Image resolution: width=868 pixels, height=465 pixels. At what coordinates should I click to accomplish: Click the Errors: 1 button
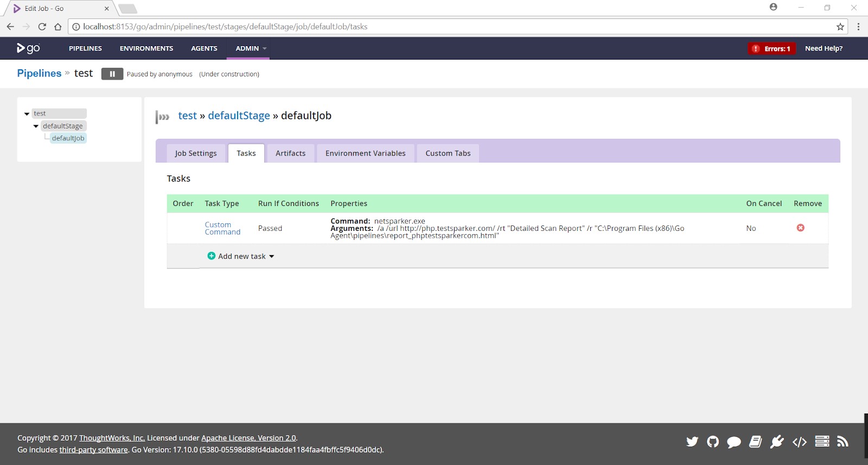click(771, 49)
